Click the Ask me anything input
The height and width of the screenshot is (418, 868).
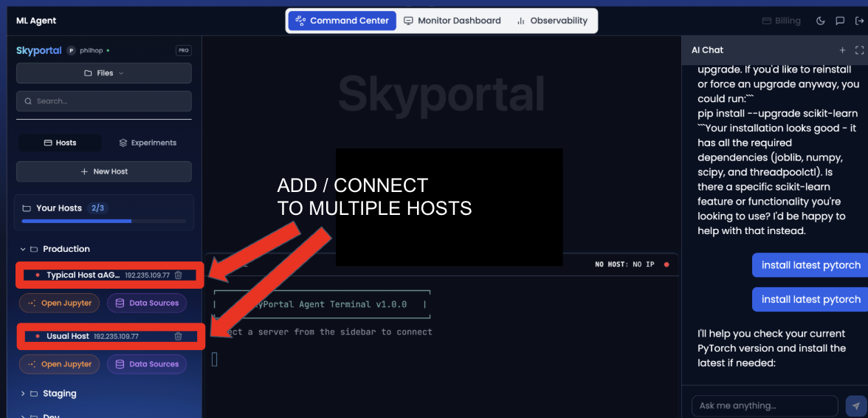[x=765, y=406]
